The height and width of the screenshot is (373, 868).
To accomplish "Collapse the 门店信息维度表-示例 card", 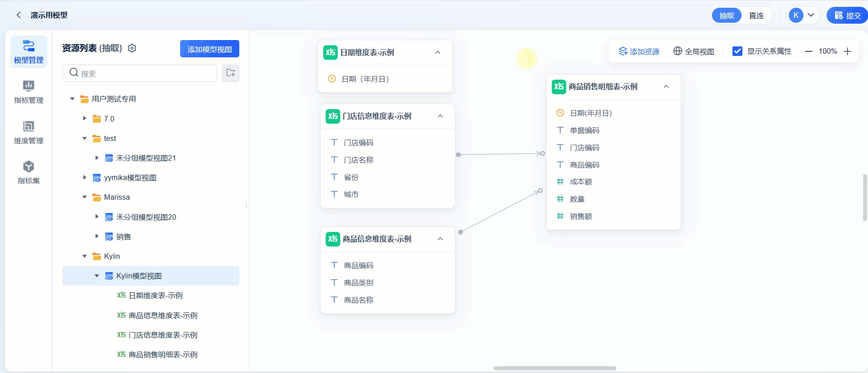I will click(440, 116).
